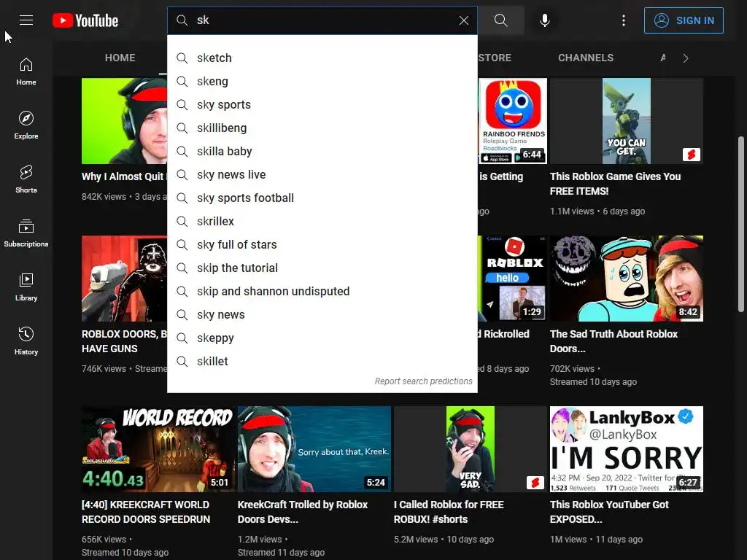Click the magnifier search submit button
The height and width of the screenshot is (560, 747).
(500, 20)
